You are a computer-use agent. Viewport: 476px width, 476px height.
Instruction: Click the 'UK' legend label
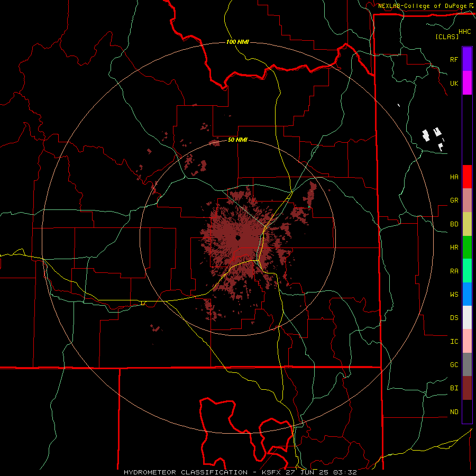tap(454, 83)
